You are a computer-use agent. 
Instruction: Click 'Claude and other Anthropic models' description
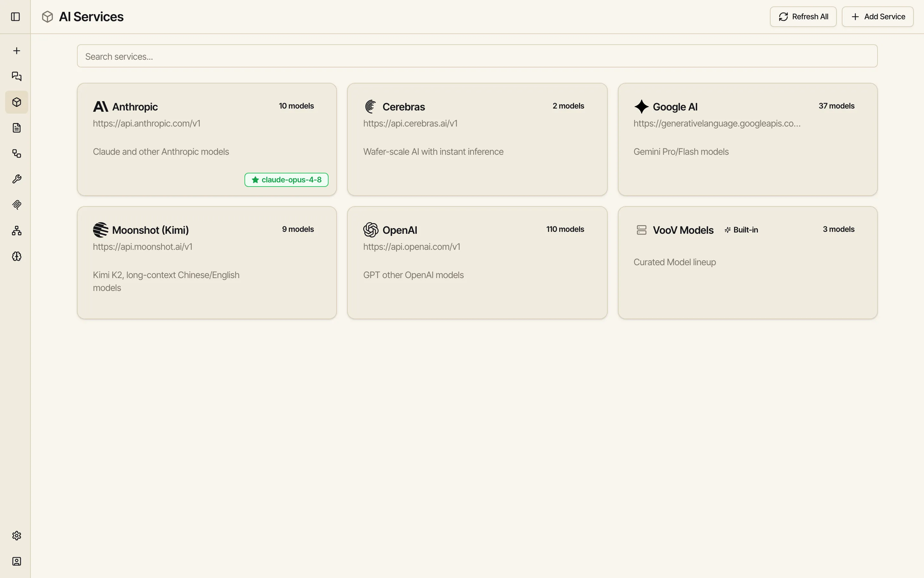click(161, 152)
